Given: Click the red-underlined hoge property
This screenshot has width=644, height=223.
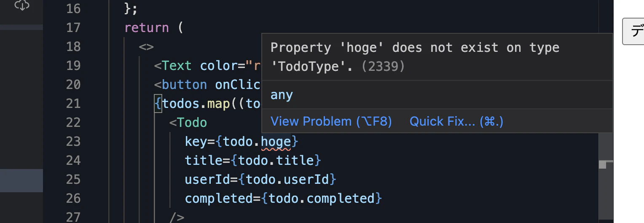Looking at the screenshot, I should [x=276, y=142].
